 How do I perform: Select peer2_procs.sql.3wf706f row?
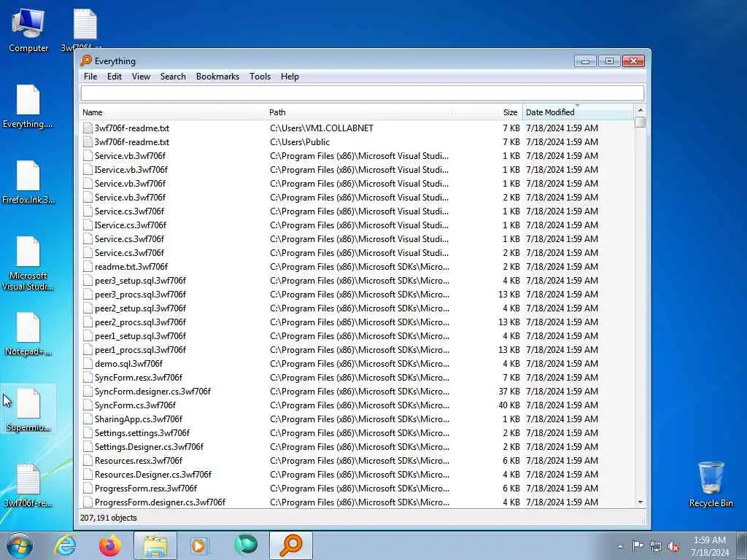coord(357,322)
